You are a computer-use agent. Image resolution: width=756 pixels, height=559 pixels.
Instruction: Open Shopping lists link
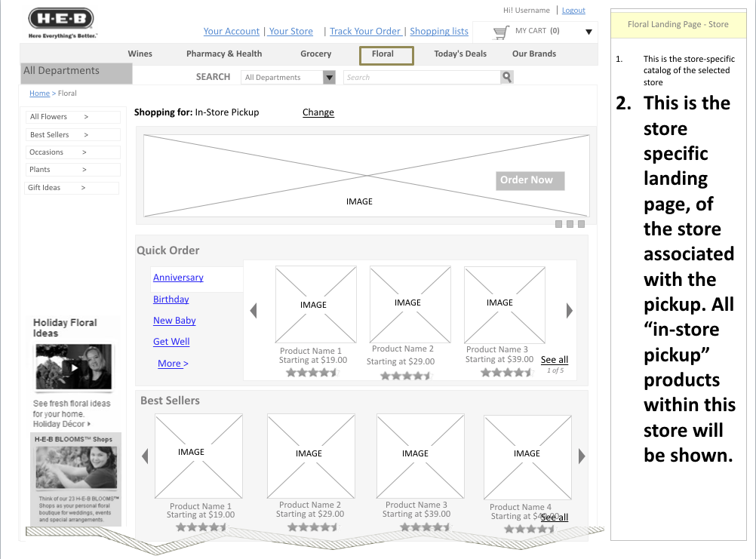coord(439,32)
